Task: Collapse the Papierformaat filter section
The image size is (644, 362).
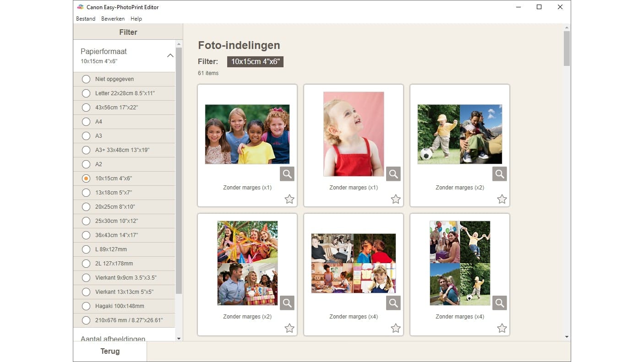Action: pos(170,55)
